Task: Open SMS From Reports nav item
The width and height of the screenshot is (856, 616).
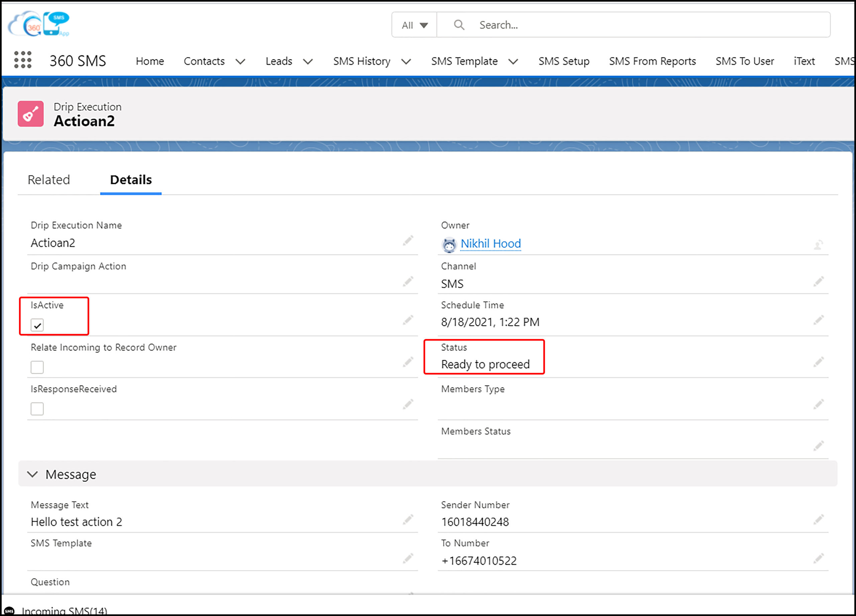Action: coord(652,61)
